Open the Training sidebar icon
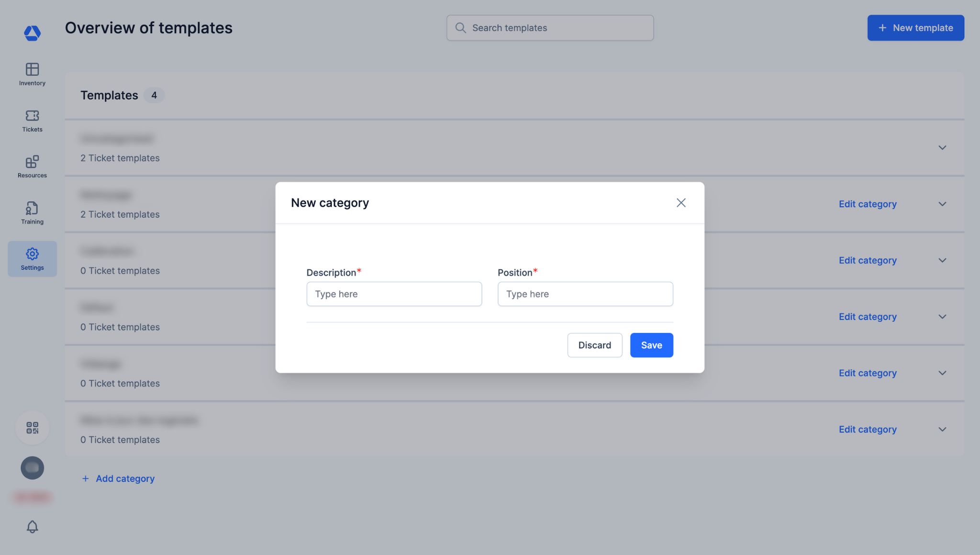This screenshot has width=980, height=555. tap(32, 208)
